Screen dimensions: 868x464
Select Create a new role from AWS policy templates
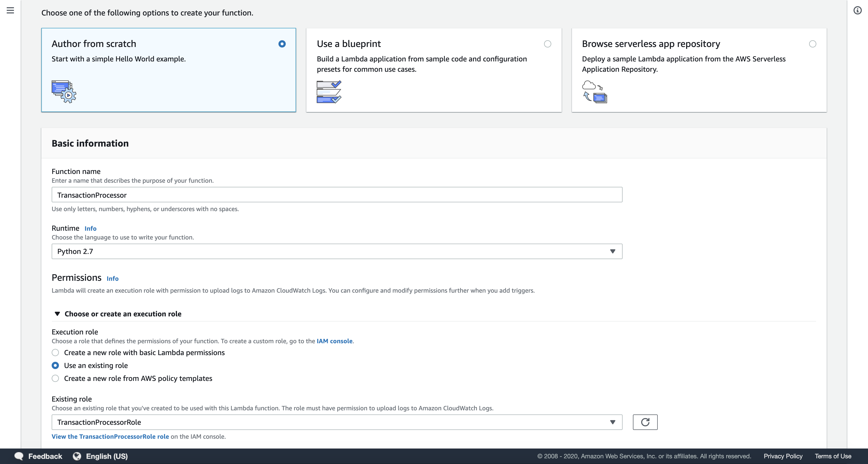click(x=55, y=379)
